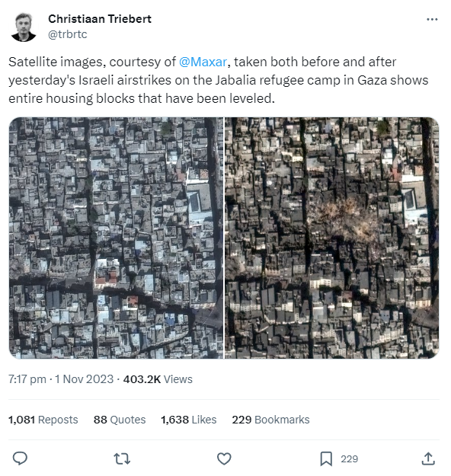Click the 403.2K Views count
The height and width of the screenshot is (476, 451).
click(158, 379)
